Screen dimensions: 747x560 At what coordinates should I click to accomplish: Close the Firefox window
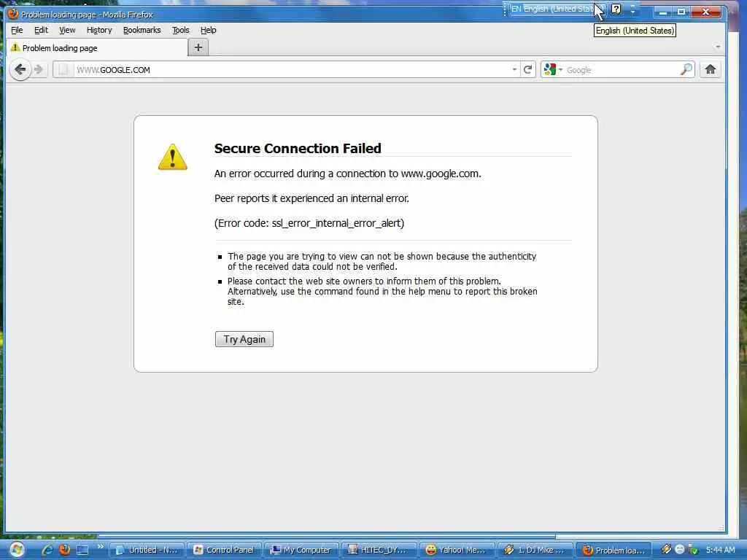click(x=706, y=12)
